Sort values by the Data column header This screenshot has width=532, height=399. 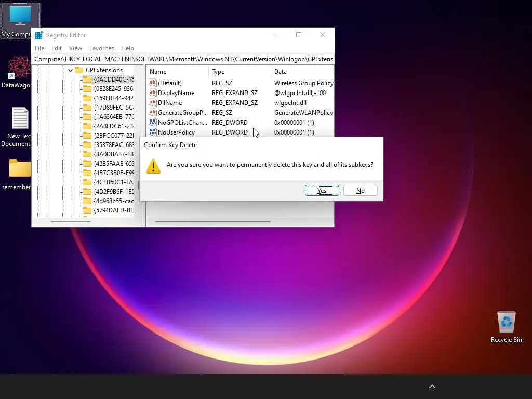point(302,72)
